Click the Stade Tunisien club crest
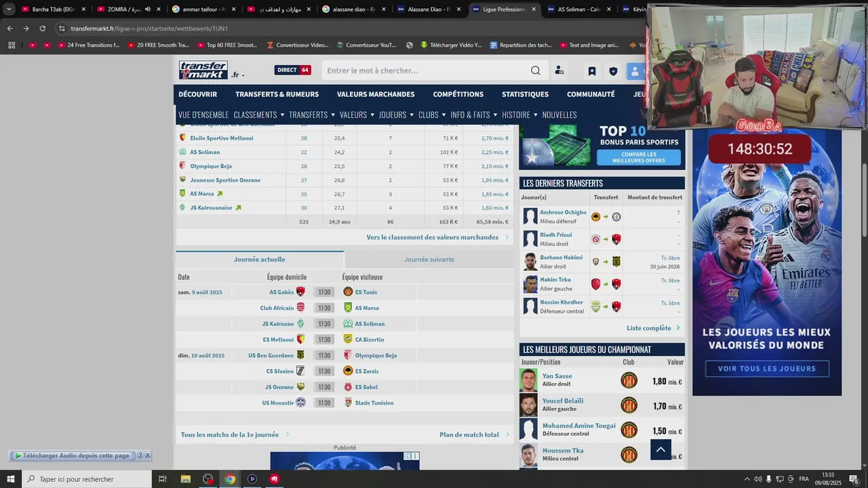 tap(348, 403)
